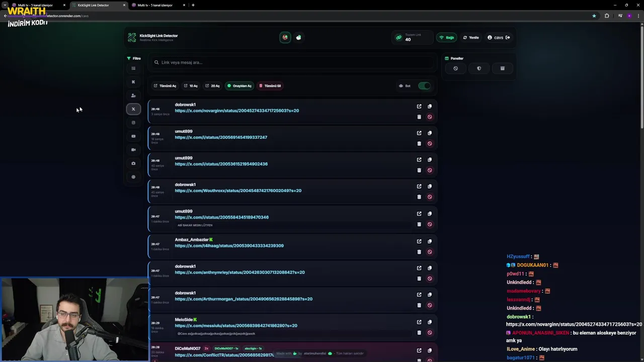
Task: Filter by video camera icon
Action: 133,150
